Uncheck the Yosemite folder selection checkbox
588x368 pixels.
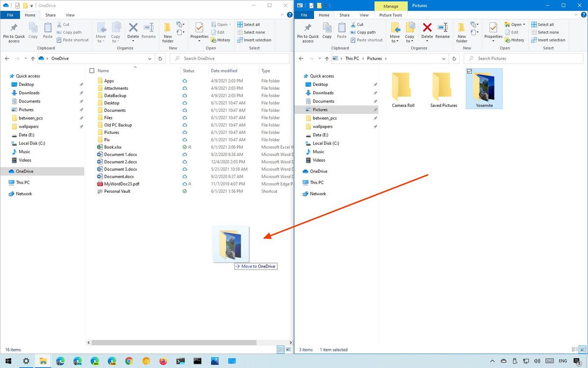(469, 71)
